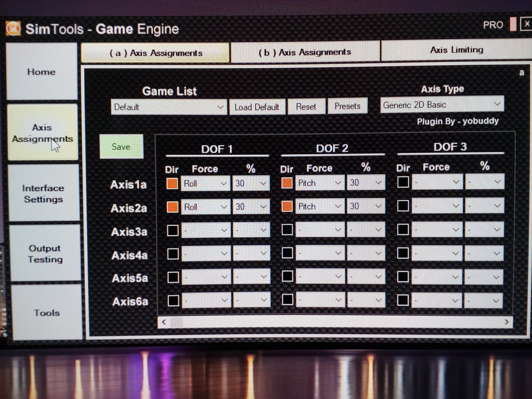Open Output Testing section
The width and height of the screenshot is (532, 399).
[x=45, y=254]
